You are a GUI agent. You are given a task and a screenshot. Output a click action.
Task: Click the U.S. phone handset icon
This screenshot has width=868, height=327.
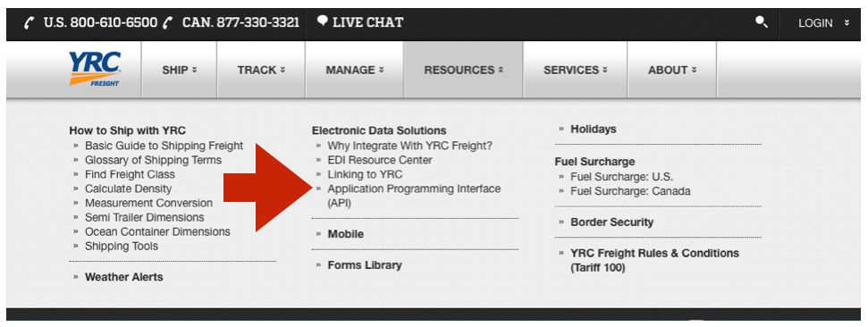click(29, 23)
